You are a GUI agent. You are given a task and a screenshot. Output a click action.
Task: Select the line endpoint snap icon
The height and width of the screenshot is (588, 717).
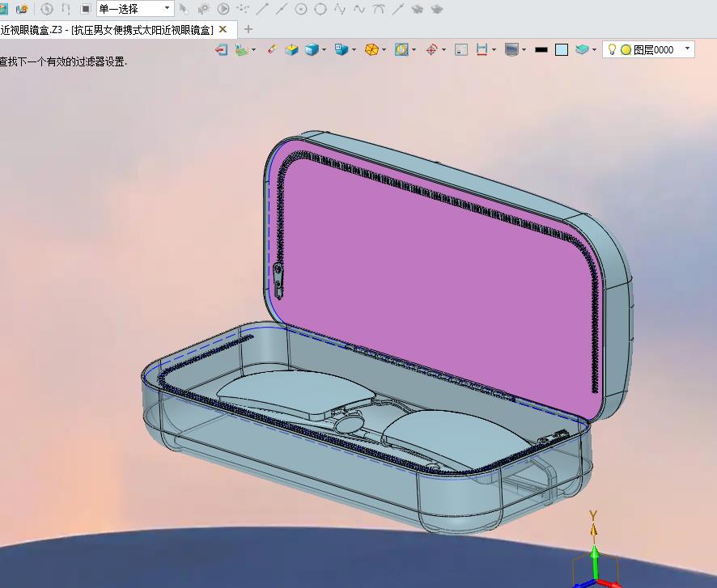262,9
